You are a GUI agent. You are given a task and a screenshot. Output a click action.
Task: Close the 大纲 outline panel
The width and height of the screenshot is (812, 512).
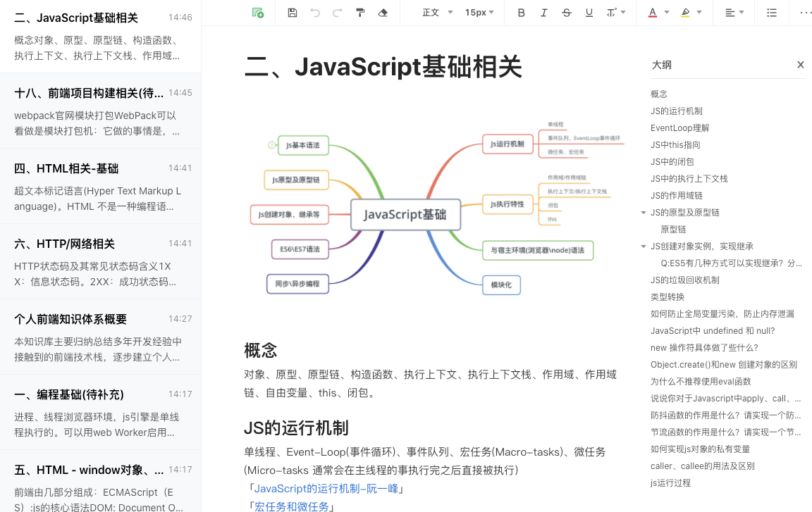click(801, 65)
